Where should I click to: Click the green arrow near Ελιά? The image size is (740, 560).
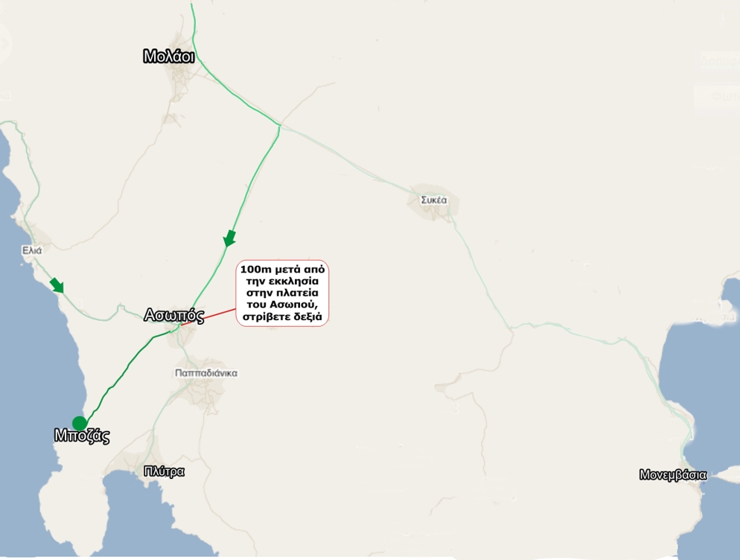tap(57, 285)
